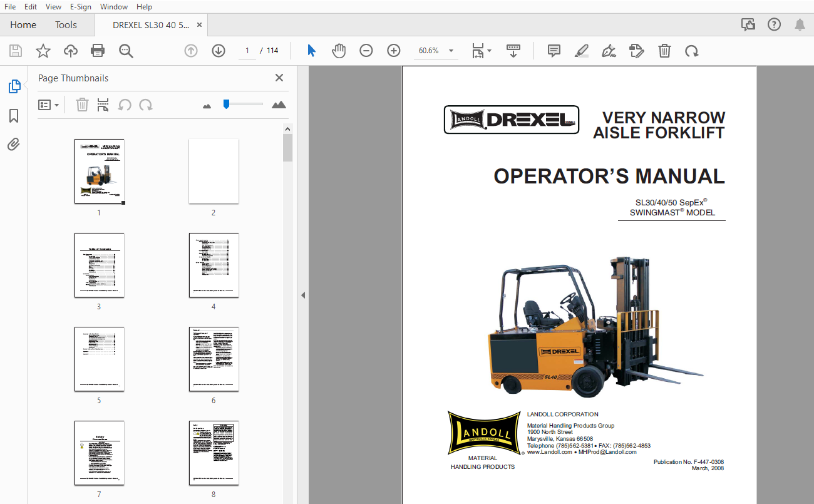The height and width of the screenshot is (504, 814).
Task: Rotate page clockwise in toolbar
Action: (692, 51)
